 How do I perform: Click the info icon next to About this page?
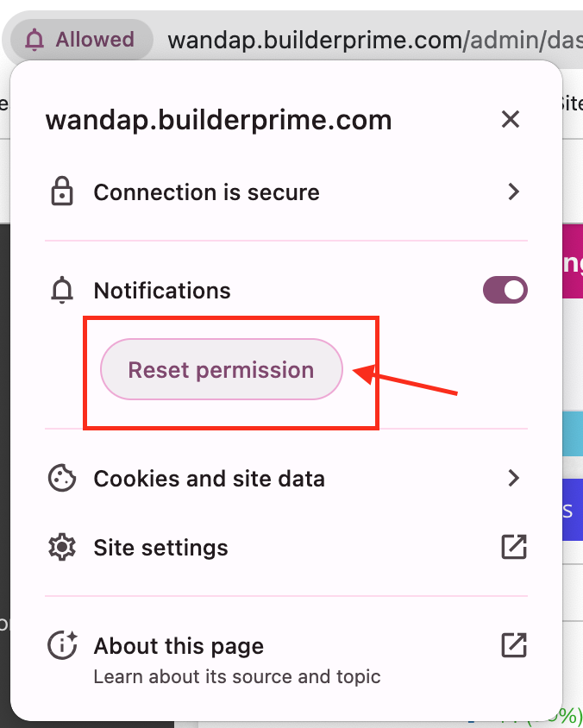[62, 645]
